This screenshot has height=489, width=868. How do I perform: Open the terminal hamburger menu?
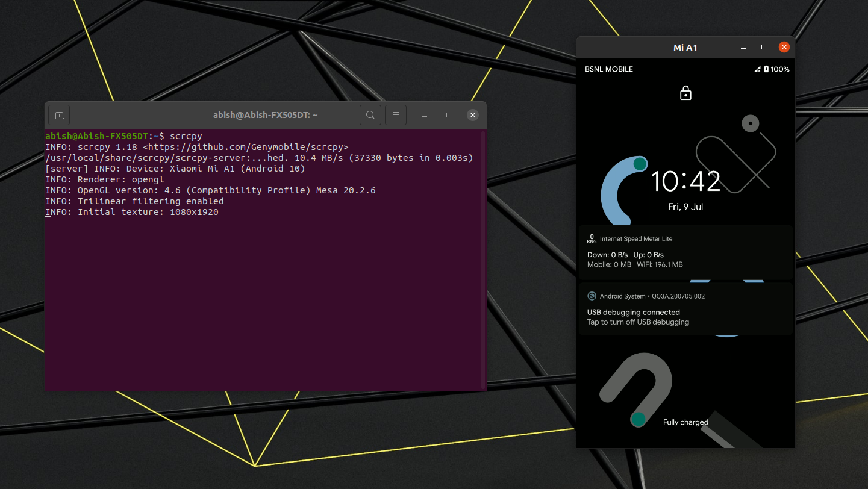click(x=396, y=115)
